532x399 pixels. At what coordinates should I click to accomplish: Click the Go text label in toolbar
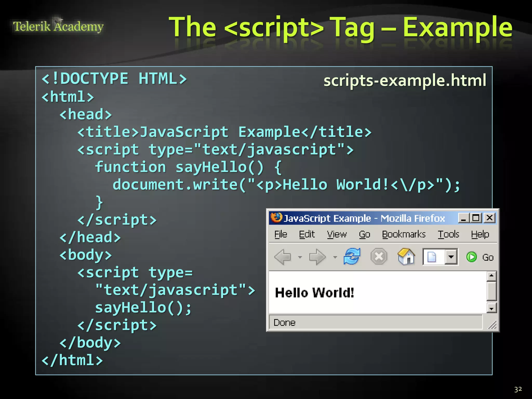coord(488,257)
